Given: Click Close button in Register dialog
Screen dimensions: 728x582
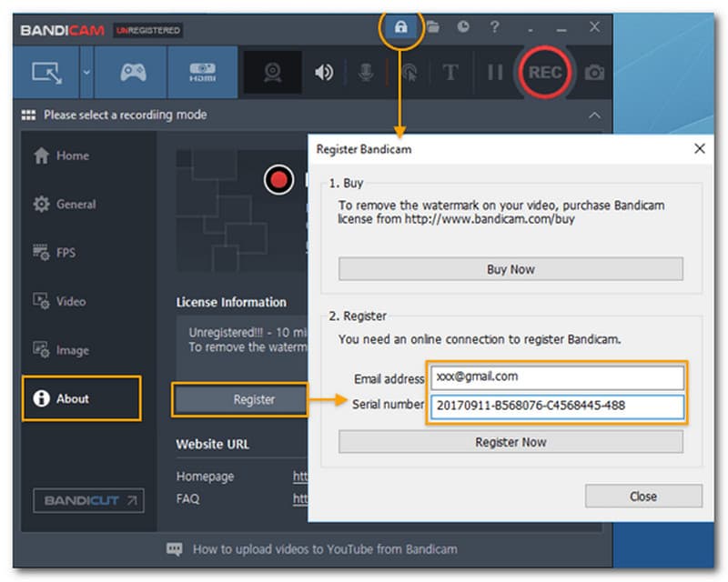Looking at the screenshot, I should pos(643,497).
